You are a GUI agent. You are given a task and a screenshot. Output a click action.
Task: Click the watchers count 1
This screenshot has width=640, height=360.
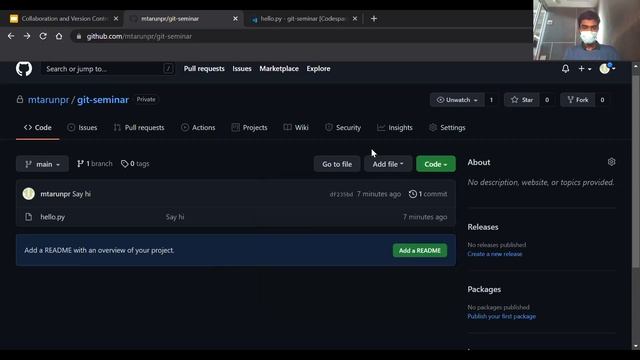click(x=491, y=100)
